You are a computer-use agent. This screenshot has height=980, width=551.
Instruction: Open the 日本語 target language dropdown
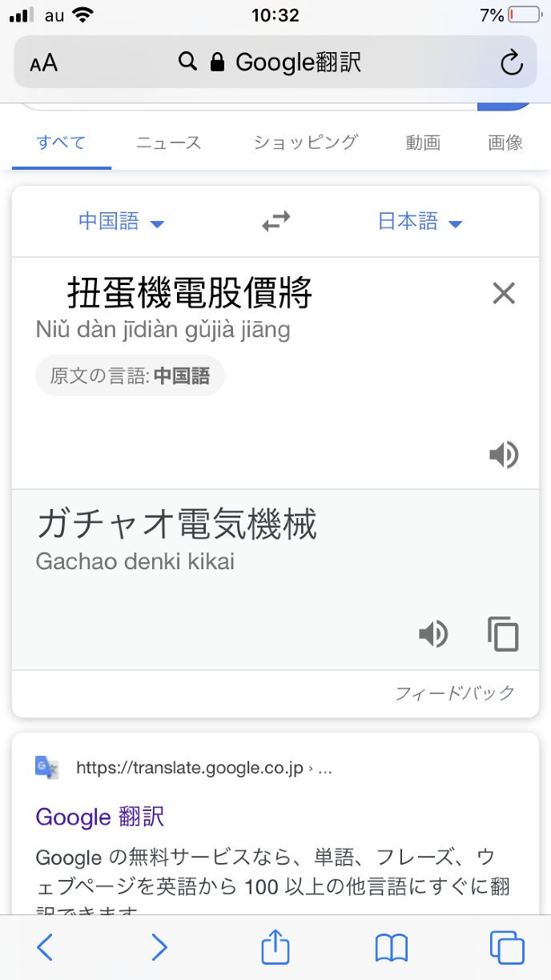[x=420, y=222]
